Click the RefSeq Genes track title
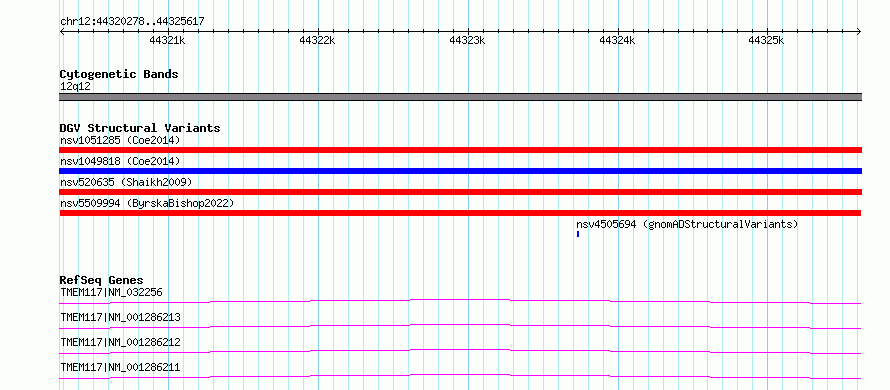 [x=101, y=280]
